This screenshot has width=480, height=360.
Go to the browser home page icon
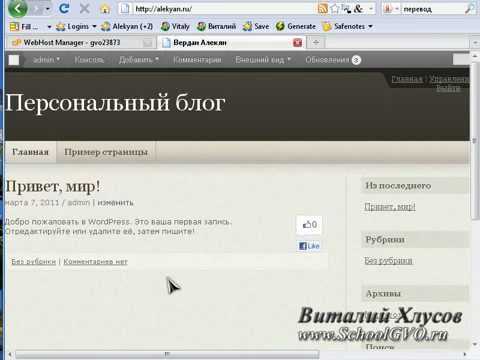click(105, 9)
